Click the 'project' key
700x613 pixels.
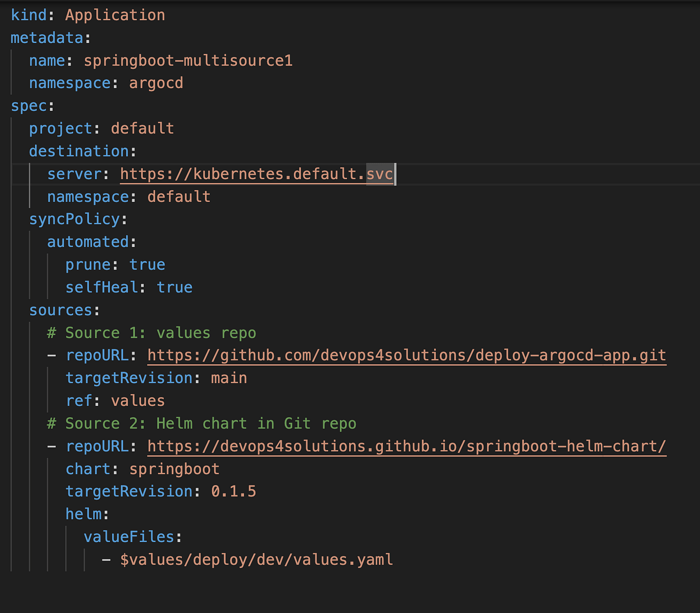[x=60, y=129]
